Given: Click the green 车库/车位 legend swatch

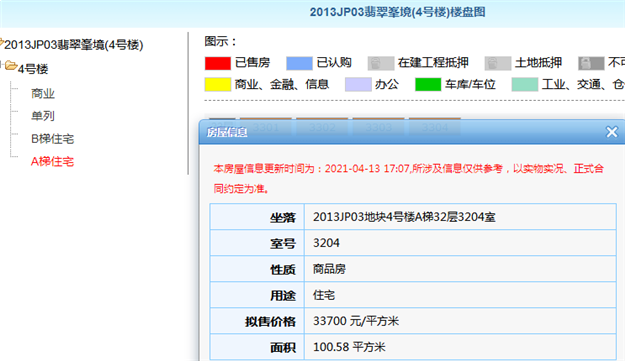Looking at the screenshot, I should (x=428, y=84).
